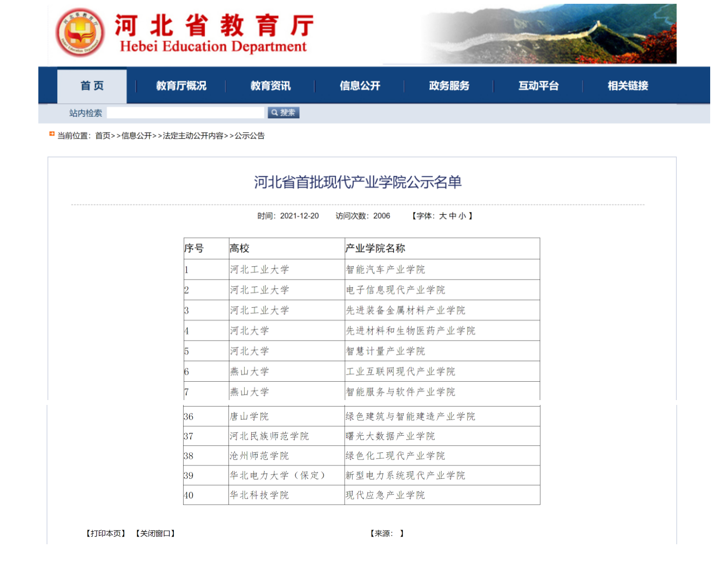Open the 首页 navigation tab
Image resolution: width=728 pixels, height=575 pixels.
[92, 86]
